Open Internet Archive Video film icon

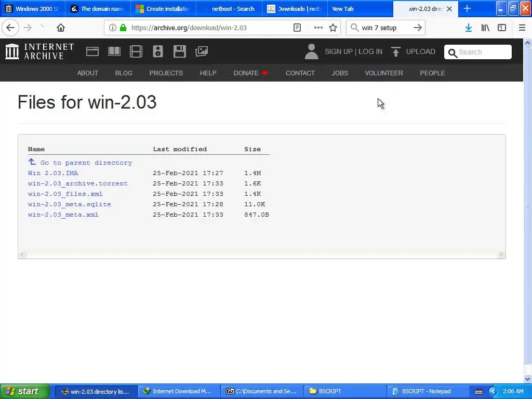[x=136, y=51]
